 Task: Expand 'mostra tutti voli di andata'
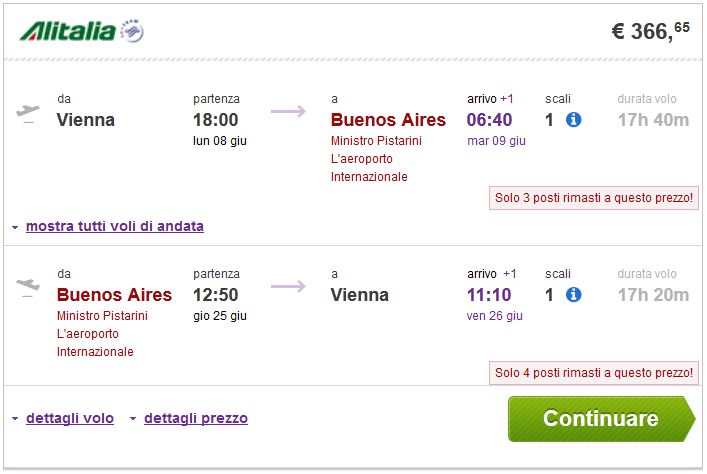click(x=114, y=226)
